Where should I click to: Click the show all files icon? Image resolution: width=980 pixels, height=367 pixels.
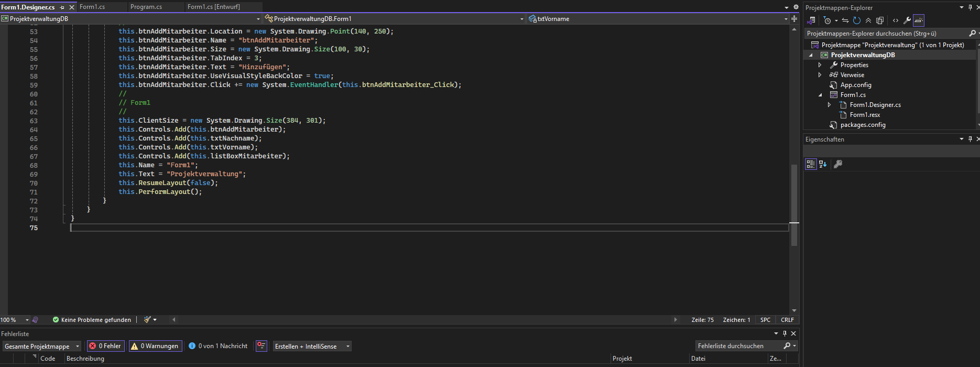(x=880, y=20)
